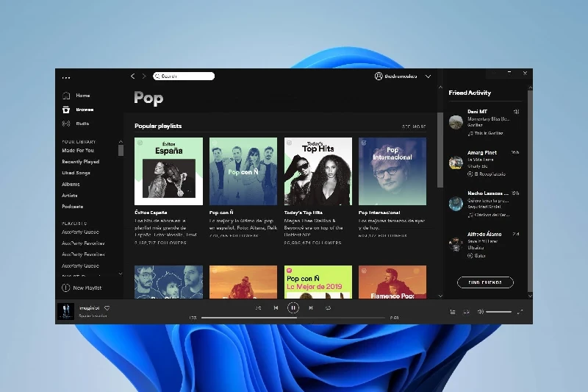The height and width of the screenshot is (392, 588).
Task: Click main content scroll-up arrow
Action: 440,87
